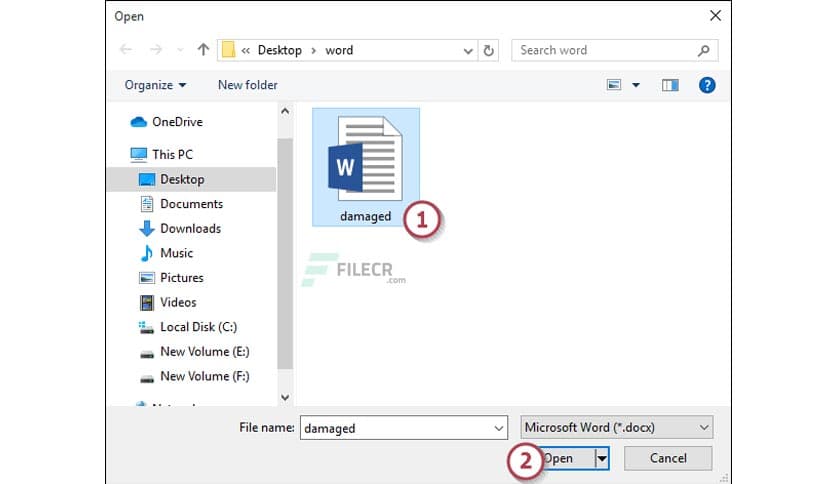Click the This PC monitor icon

click(139, 155)
